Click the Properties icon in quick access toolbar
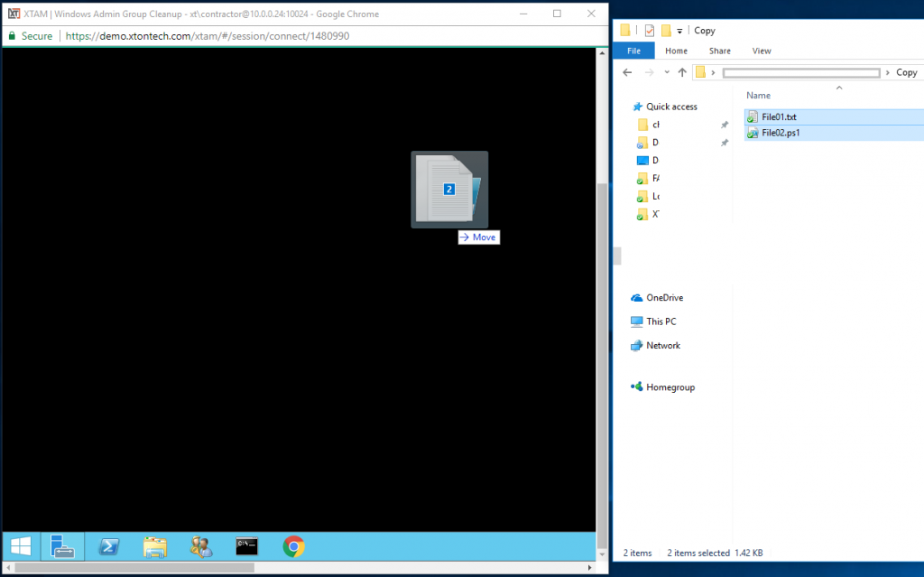 [x=649, y=30]
